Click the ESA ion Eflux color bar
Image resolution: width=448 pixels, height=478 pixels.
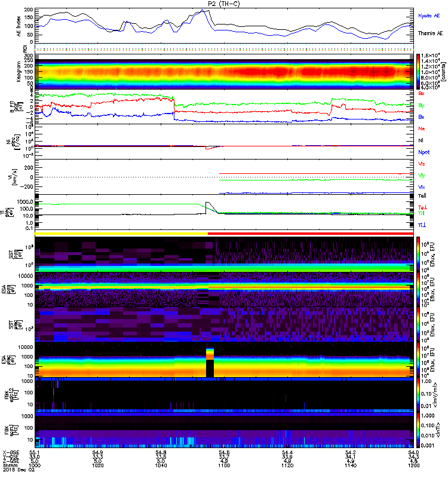point(418,289)
